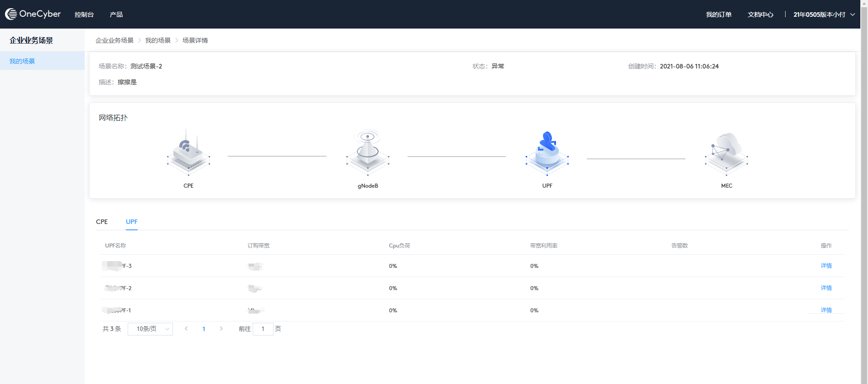
Task: Click 详情 for the UPF-3 row
Action: pos(826,266)
